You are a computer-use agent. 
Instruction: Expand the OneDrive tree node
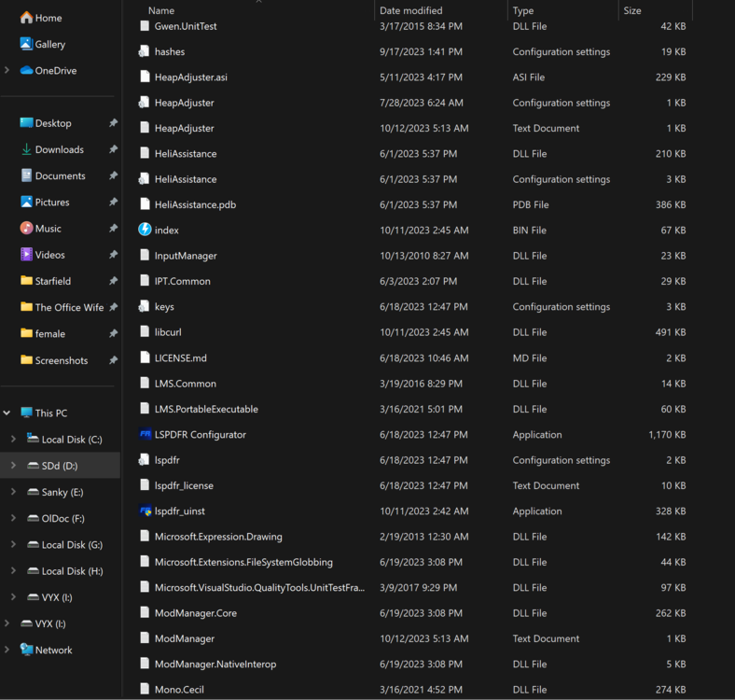point(7,70)
